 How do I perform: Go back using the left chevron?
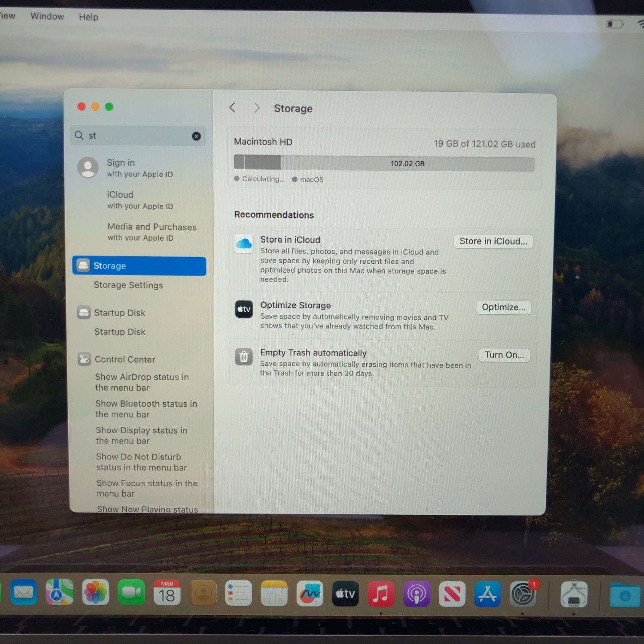tap(233, 107)
